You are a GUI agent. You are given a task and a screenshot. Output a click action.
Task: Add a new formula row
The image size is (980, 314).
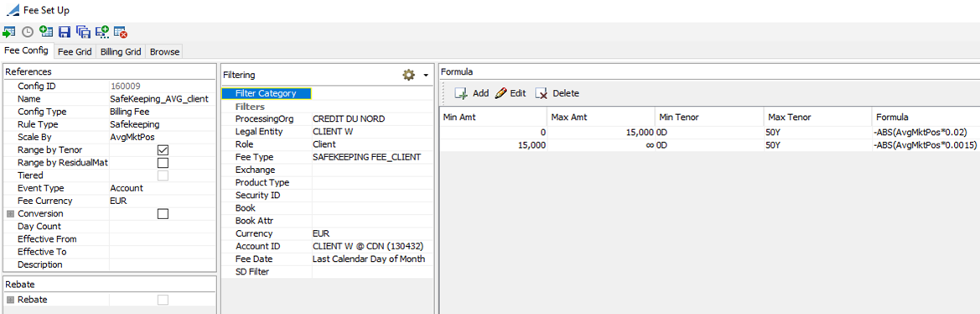coord(472,93)
